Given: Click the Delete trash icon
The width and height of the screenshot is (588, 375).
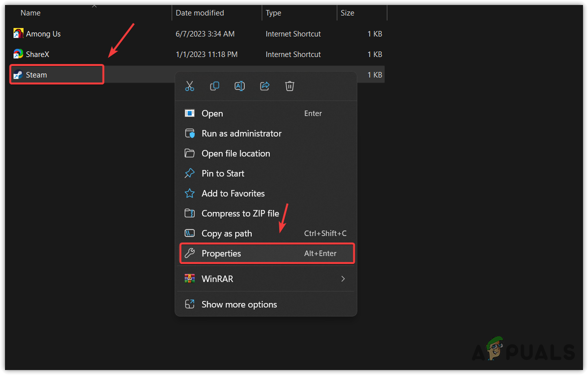Looking at the screenshot, I should click(290, 86).
